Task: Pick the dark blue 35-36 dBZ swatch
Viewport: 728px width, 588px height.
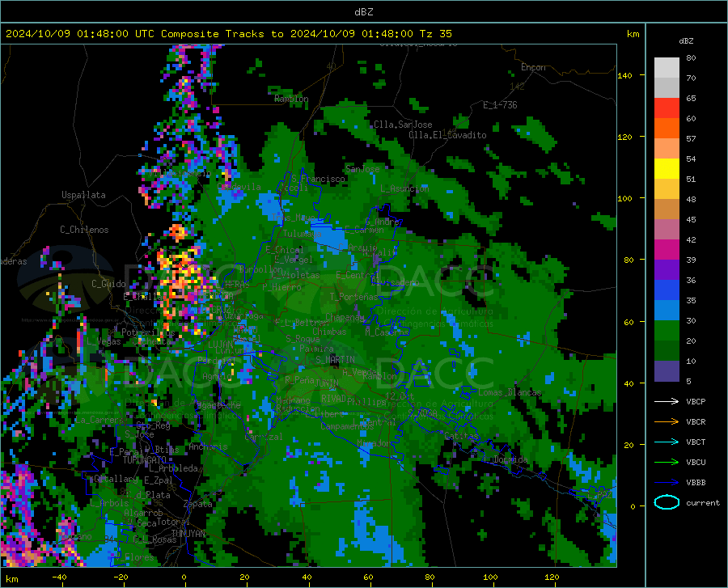Action: click(667, 290)
